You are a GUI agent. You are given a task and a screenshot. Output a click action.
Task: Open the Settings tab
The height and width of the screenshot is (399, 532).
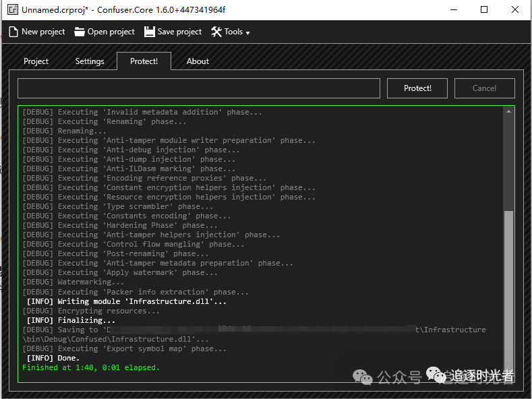(x=90, y=61)
